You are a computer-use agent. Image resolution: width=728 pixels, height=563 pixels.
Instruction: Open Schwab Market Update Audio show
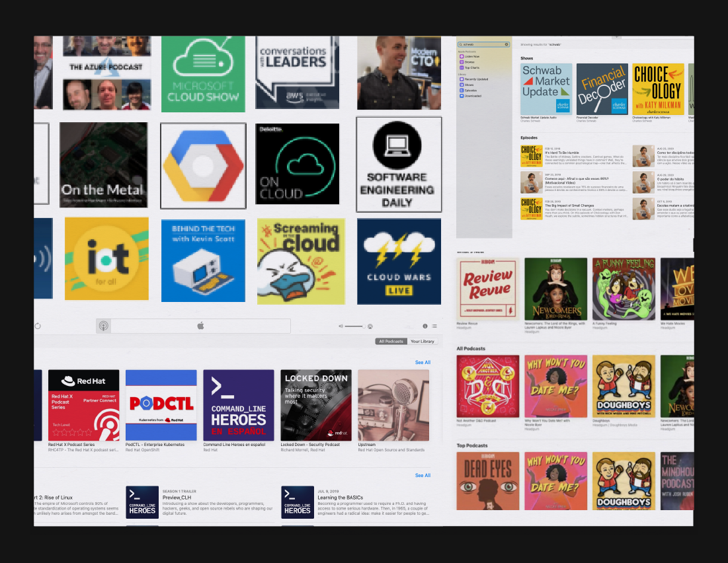pyautogui.click(x=546, y=89)
